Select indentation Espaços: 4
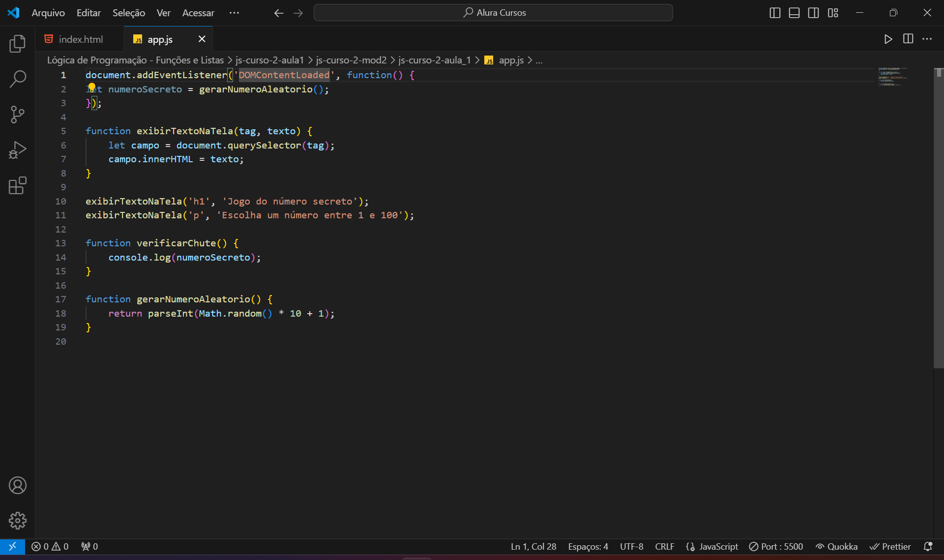Image resolution: width=944 pixels, height=560 pixels. (588, 546)
